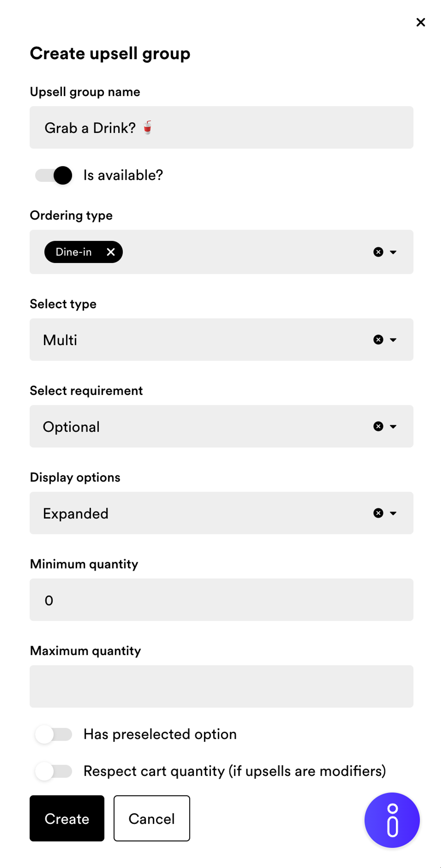
Task: Open the purple help assistant button
Action: click(392, 820)
